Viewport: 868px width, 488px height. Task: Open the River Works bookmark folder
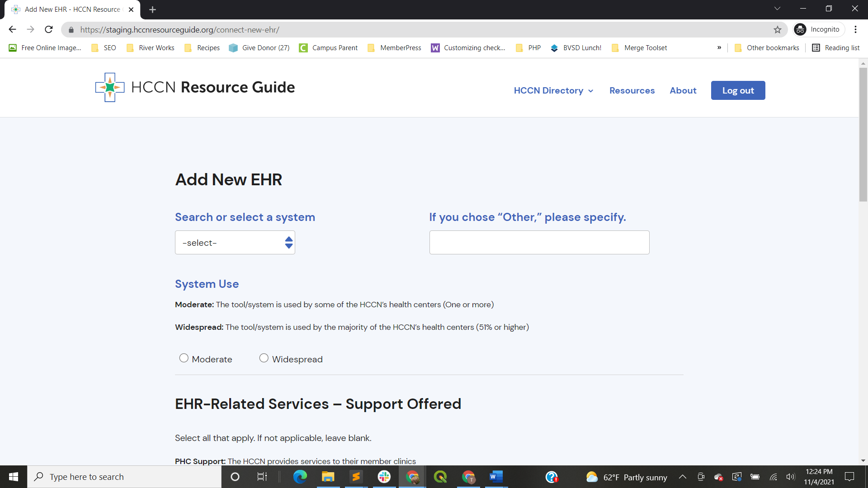click(x=151, y=48)
